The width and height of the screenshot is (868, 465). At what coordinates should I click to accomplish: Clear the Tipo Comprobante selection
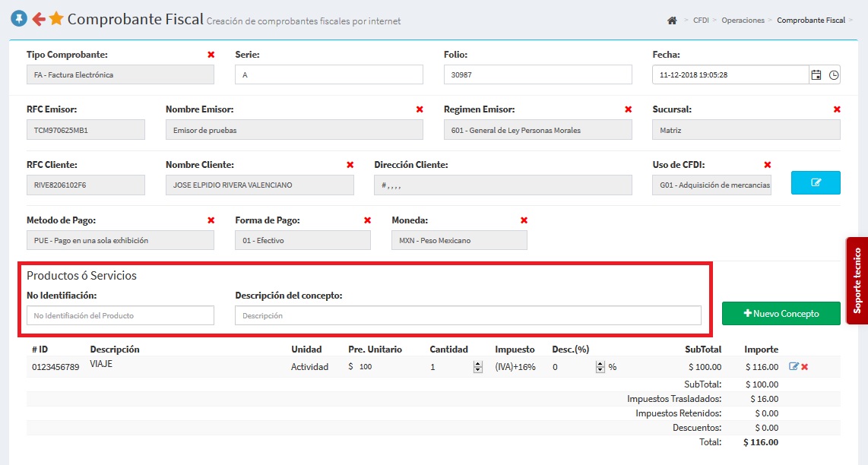(x=211, y=55)
